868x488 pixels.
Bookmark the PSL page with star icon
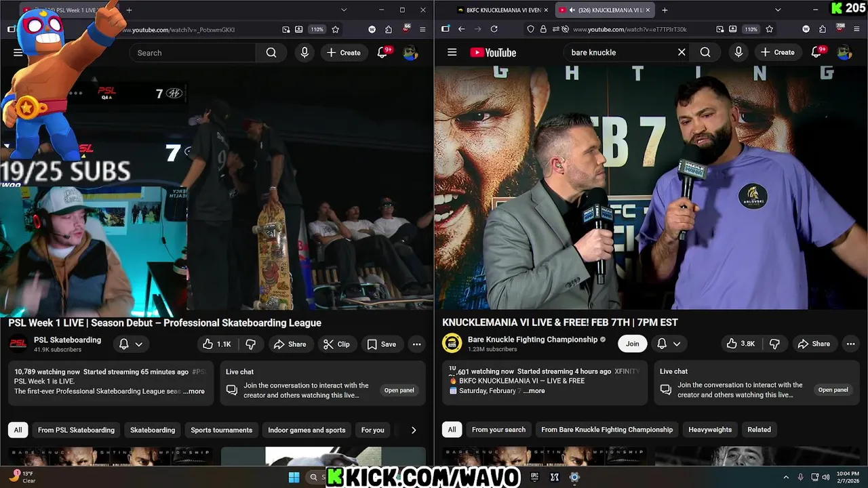pyautogui.click(x=335, y=30)
